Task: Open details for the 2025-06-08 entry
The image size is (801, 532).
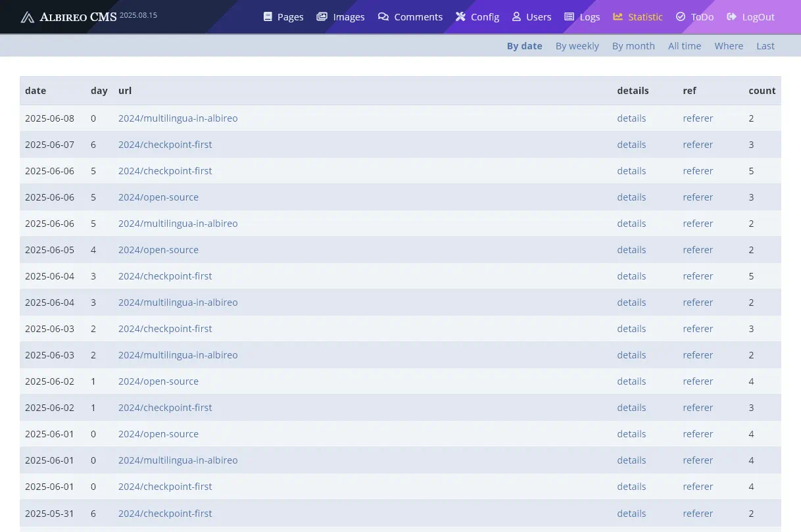Action: (631, 118)
